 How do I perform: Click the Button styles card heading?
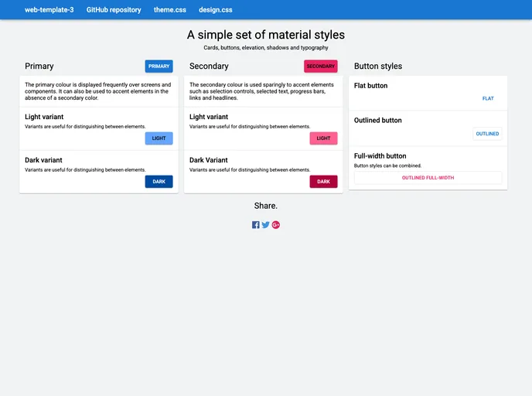378,67
